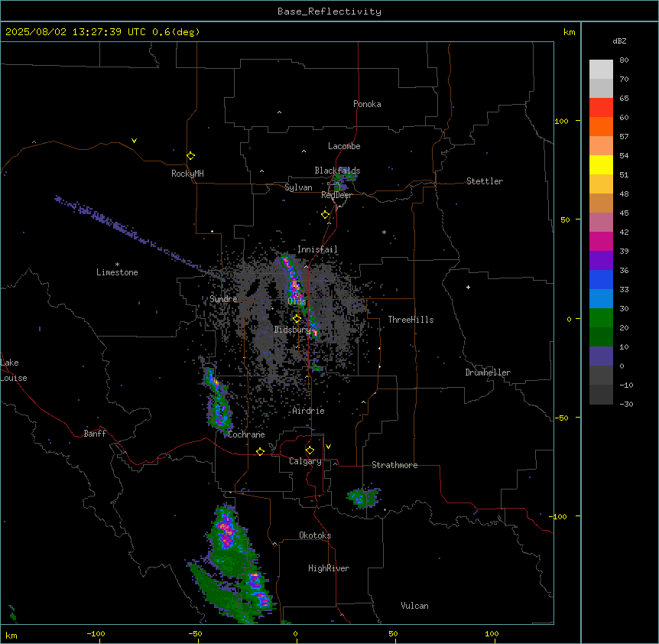Click the yellow diamond marker above Calgary label
This screenshot has width=659, height=644.
click(310, 450)
